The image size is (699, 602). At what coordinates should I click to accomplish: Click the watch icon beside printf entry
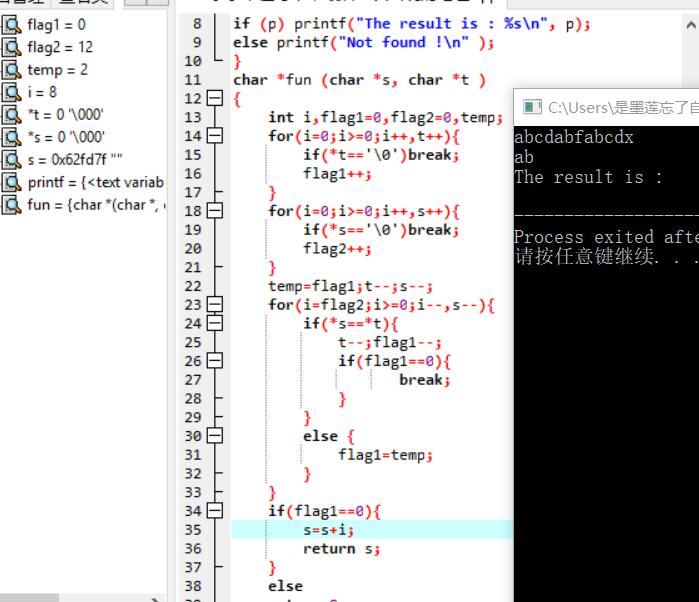12,182
